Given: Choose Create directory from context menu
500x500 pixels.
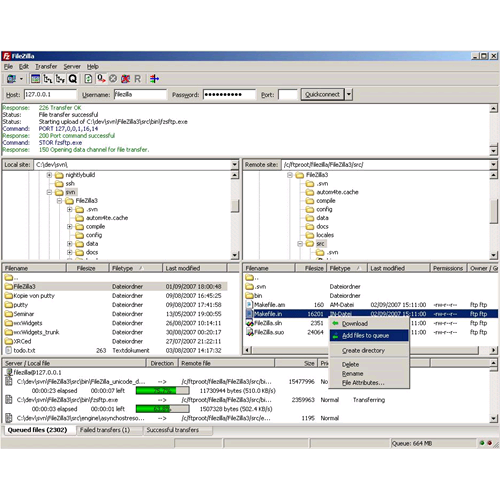Looking at the screenshot, I should point(369,351).
